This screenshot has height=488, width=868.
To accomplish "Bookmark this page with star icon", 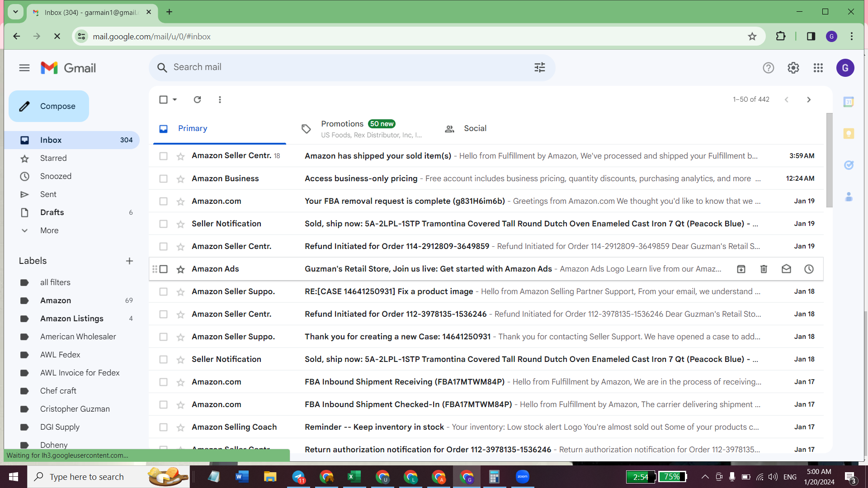I will tap(752, 37).
